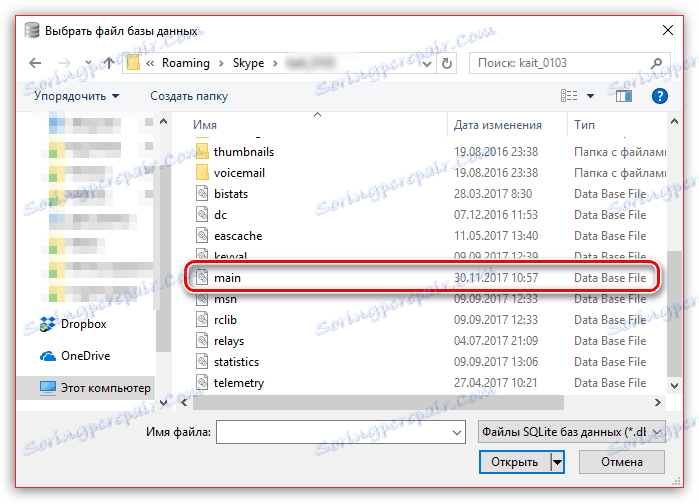Click horizontal scrollbar left arrow

pos(185,402)
